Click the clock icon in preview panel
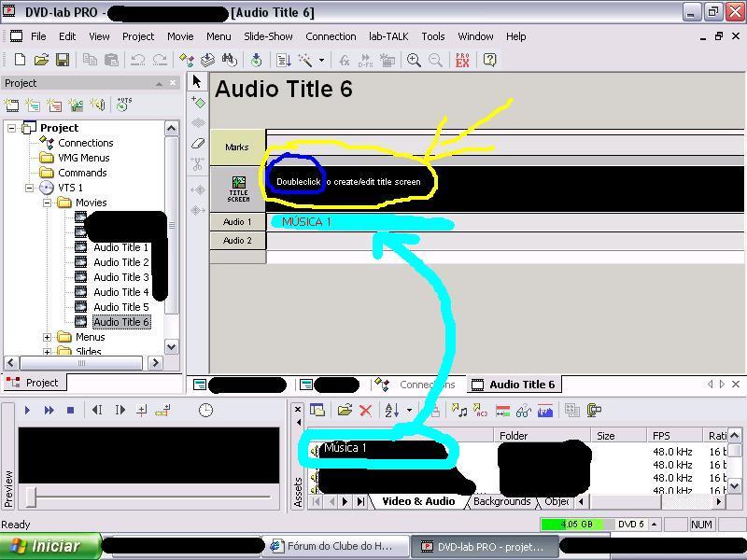This screenshot has width=747, height=560. pyautogui.click(x=205, y=410)
